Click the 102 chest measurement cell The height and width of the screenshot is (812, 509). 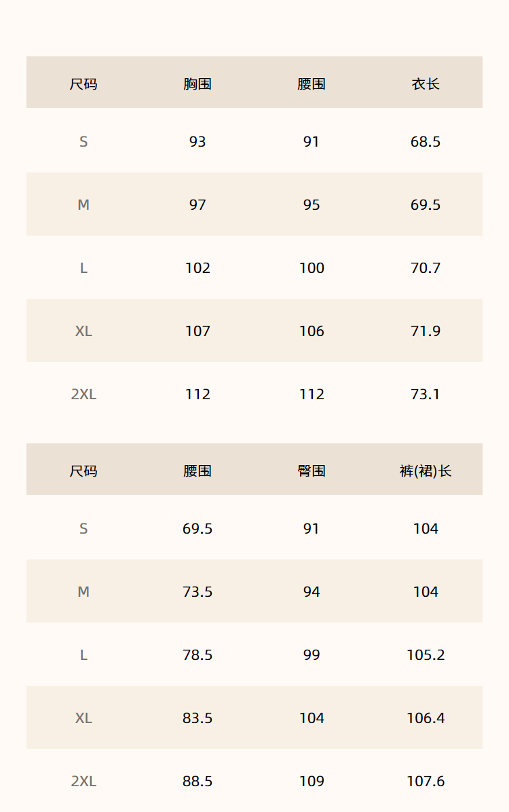(x=197, y=268)
